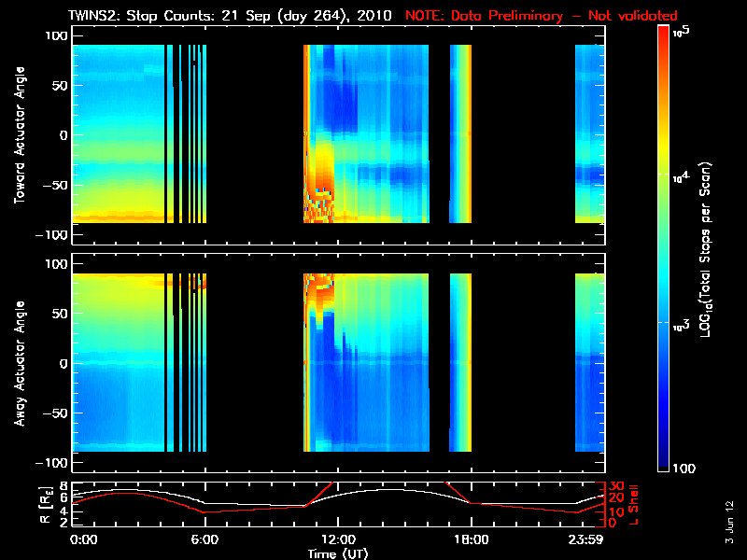Click the narrow 18:00 data strip in Toward panel
This screenshot has height=560, width=747.
click(x=461, y=133)
